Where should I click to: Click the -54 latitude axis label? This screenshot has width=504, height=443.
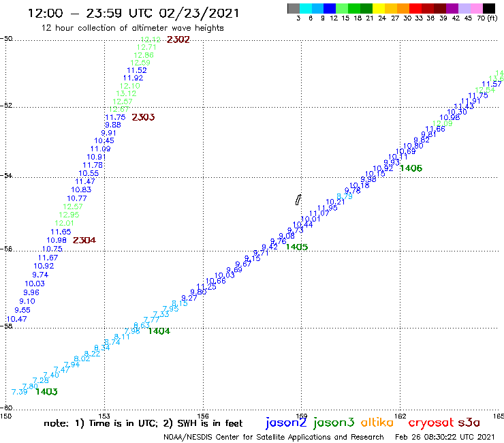click(x=6, y=175)
